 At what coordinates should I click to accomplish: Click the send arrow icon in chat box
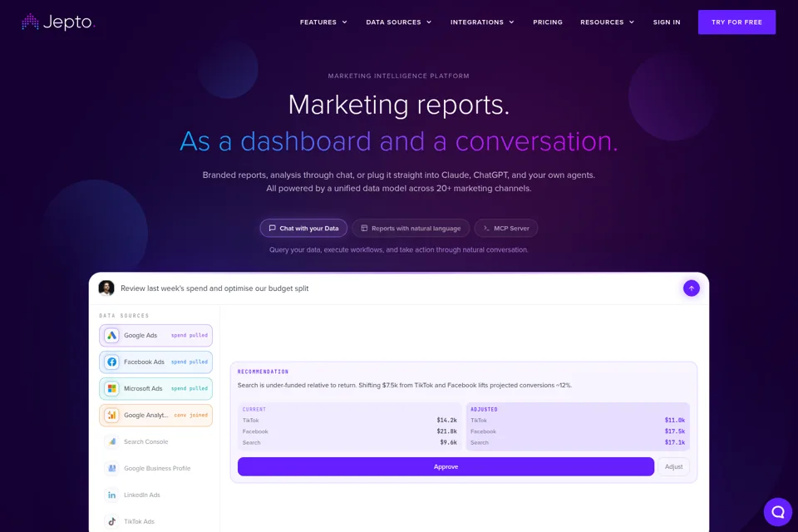(x=691, y=288)
